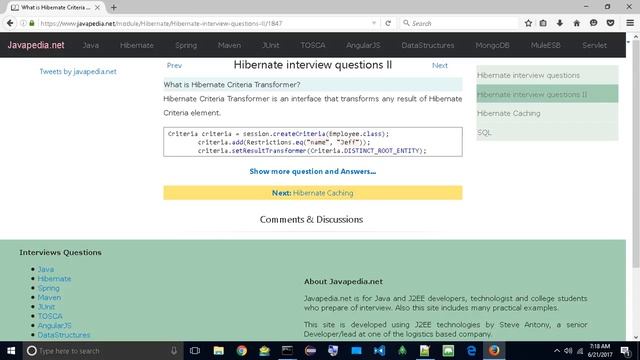Screen dimensions: 640x360
Task: Open the TOSCA menu in navbar
Action: click(313, 45)
